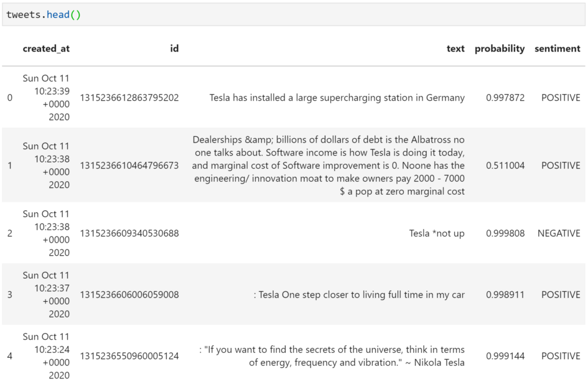Screen dimensions: 588x384
Task: Click the POSITIVE sentiment in row 4
Action: tap(561, 356)
